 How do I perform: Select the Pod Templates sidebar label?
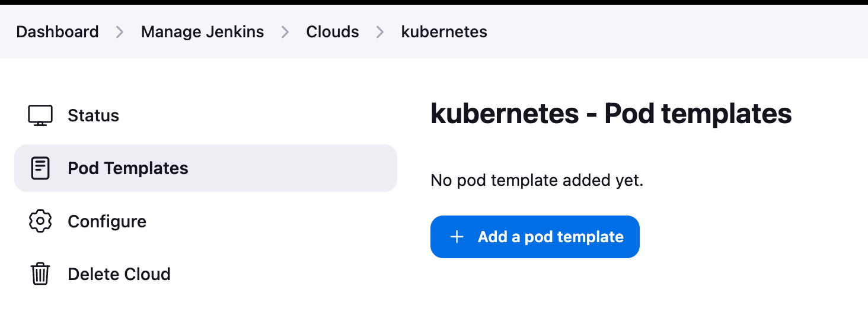click(x=128, y=168)
